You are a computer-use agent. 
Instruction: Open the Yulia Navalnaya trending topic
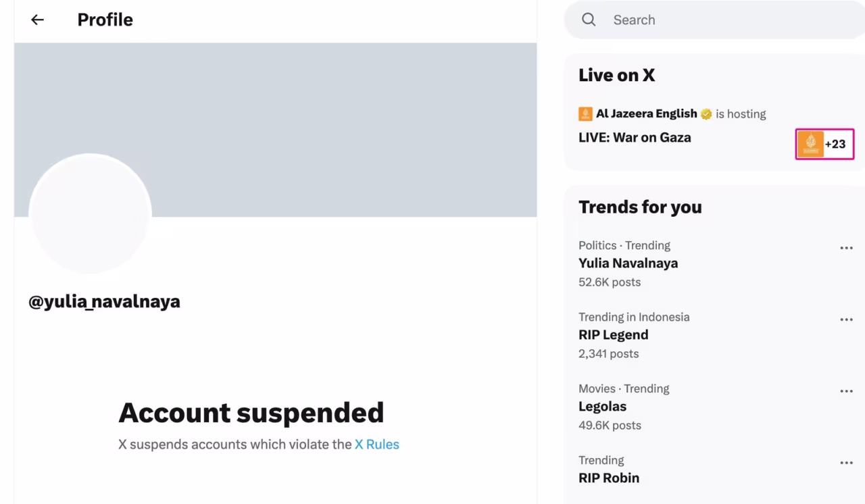pyautogui.click(x=628, y=263)
